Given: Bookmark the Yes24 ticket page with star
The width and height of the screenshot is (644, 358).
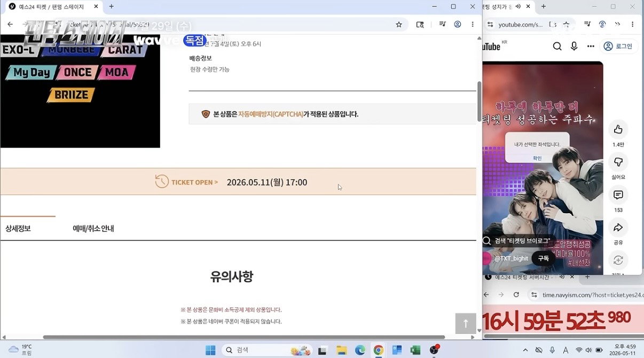Looking at the screenshot, I should [x=399, y=25].
